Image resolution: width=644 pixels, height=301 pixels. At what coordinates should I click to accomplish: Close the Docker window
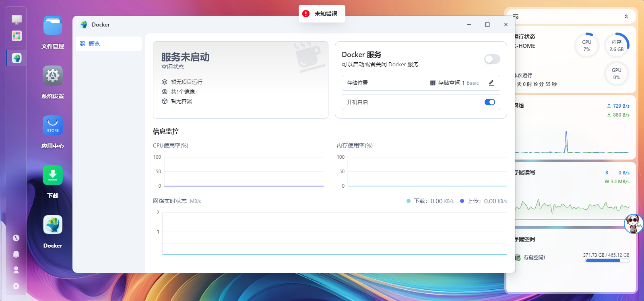coord(506,25)
